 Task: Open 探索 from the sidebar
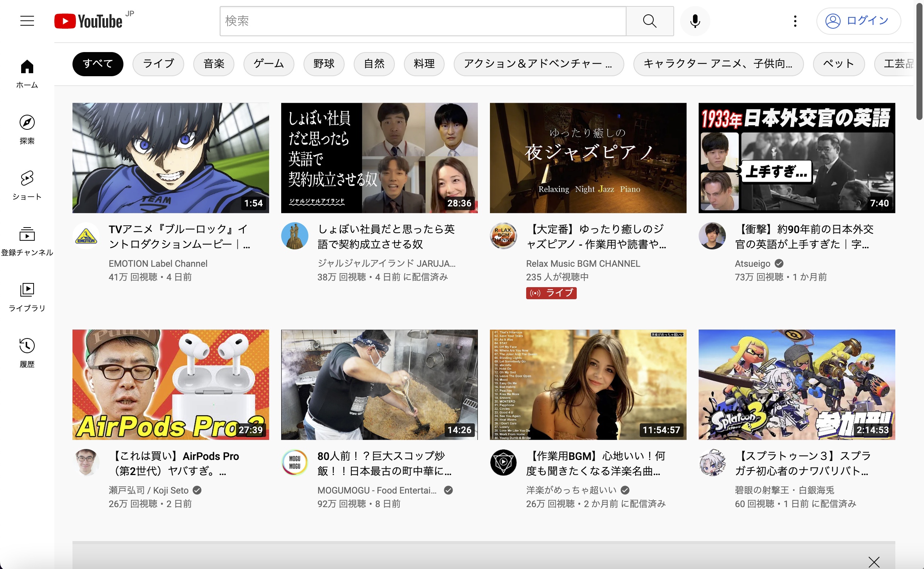pos(27,126)
